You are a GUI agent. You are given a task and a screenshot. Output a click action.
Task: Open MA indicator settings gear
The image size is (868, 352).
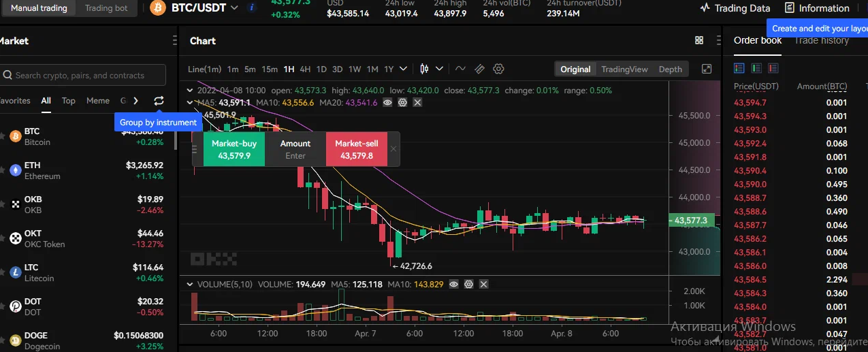click(x=402, y=102)
